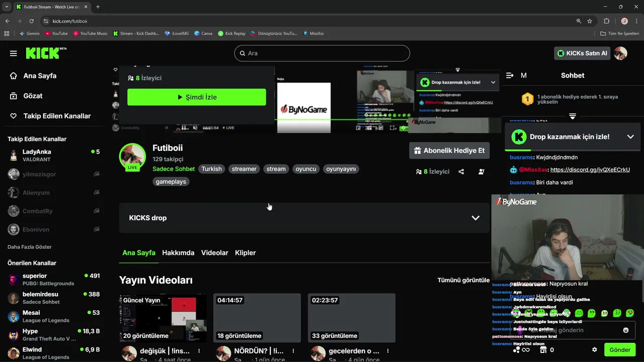Click the KICK logo
Screen dimensions: 644x362
(x=46, y=53)
